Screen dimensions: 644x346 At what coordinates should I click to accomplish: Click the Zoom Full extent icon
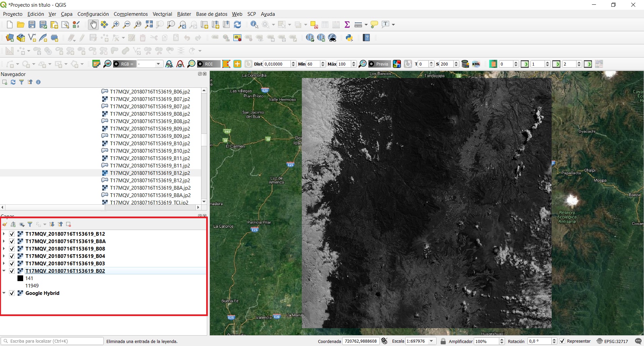pos(149,25)
